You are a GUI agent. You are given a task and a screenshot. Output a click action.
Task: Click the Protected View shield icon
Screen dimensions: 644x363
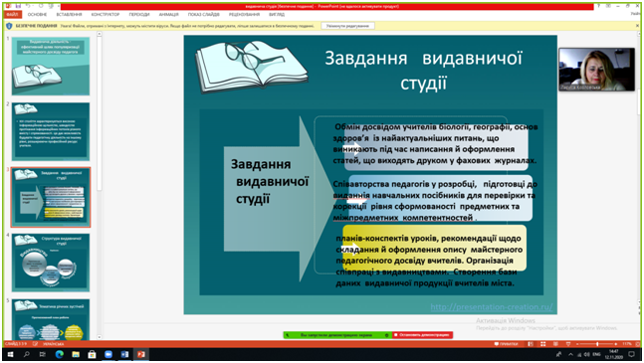pyautogui.click(x=9, y=26)
